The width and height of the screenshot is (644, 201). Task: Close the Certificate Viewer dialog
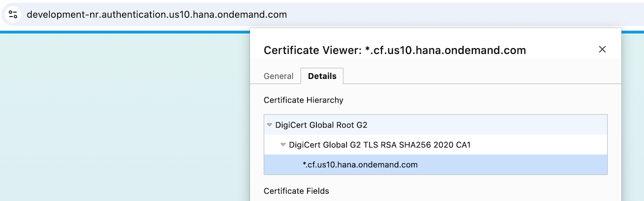pyautogui.click(x=602, y=49)
